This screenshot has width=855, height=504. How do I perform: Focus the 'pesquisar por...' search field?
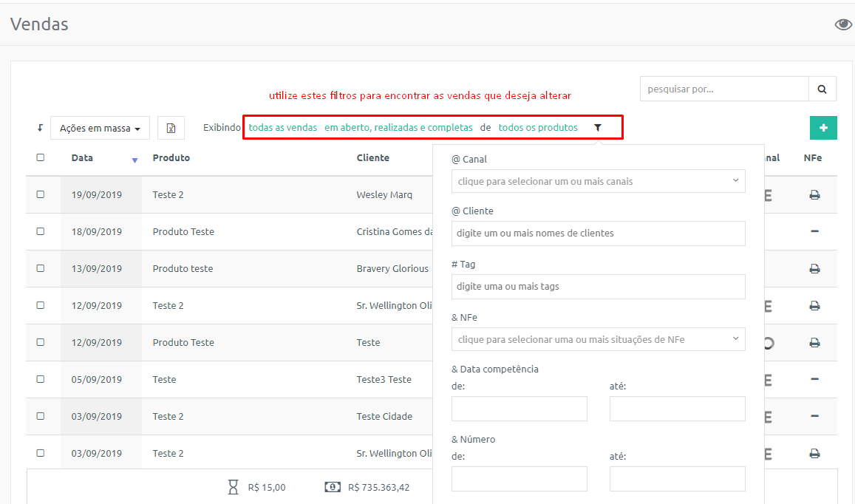[724, 89]
